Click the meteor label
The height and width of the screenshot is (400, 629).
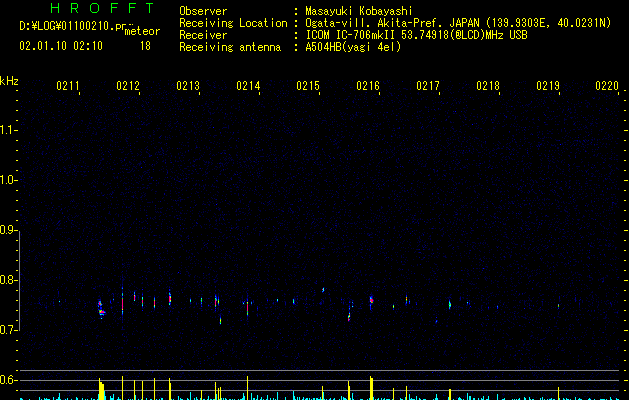(x=142, y=31)
